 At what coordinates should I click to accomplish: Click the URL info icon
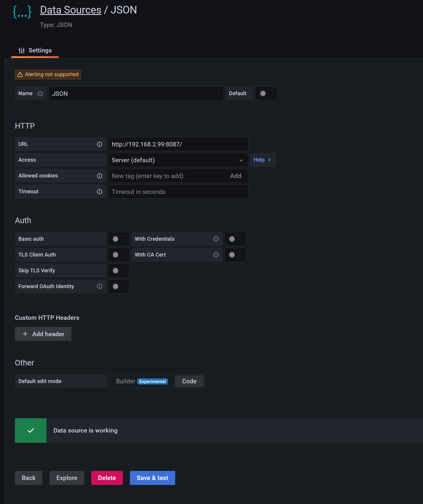click(x=99, y=144)
